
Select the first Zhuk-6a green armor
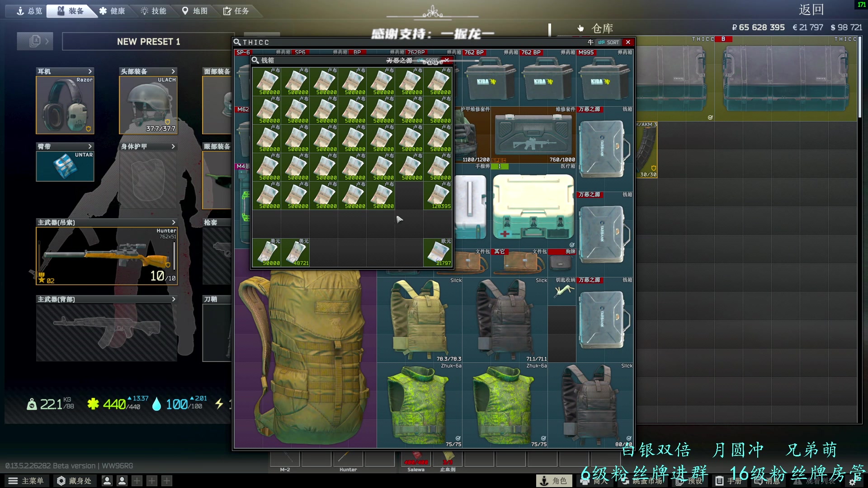click(420, 405)
